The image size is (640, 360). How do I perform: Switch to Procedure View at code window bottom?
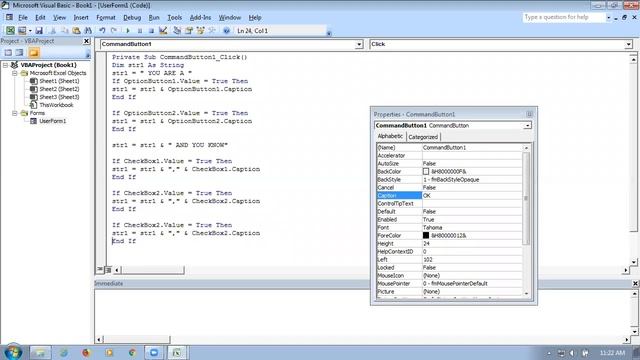100,269
